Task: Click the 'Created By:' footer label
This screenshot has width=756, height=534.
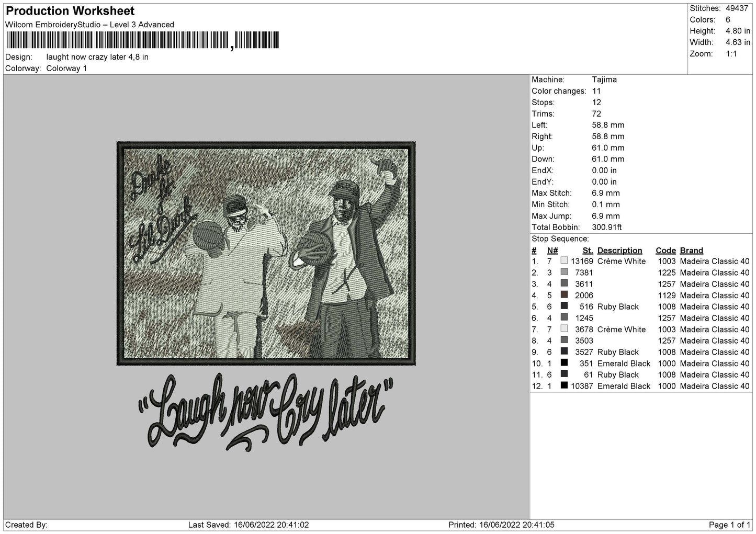Action: coord(26,525)
